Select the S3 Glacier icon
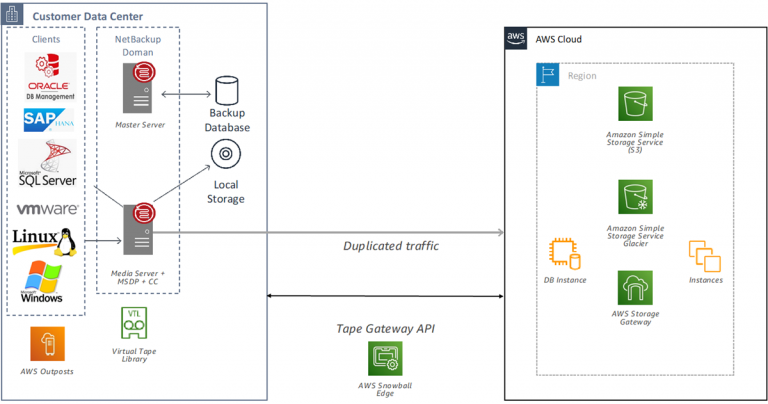The width and height of the screenshot is (768, 404). pos(636,199)
